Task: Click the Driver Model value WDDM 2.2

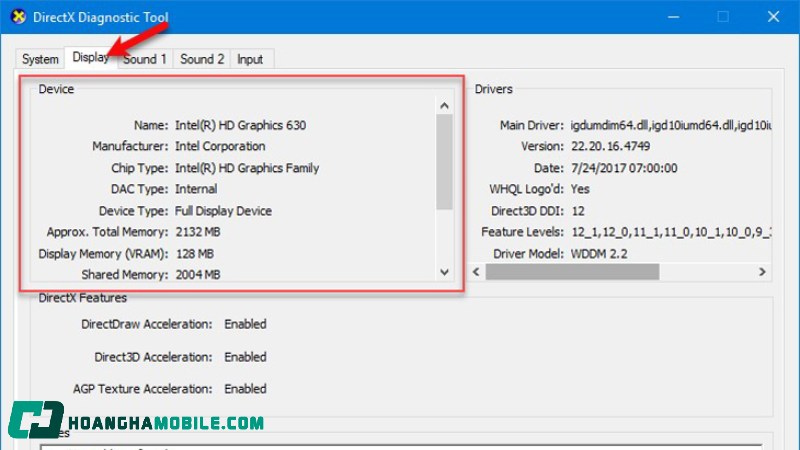Action: coord(599,254)
